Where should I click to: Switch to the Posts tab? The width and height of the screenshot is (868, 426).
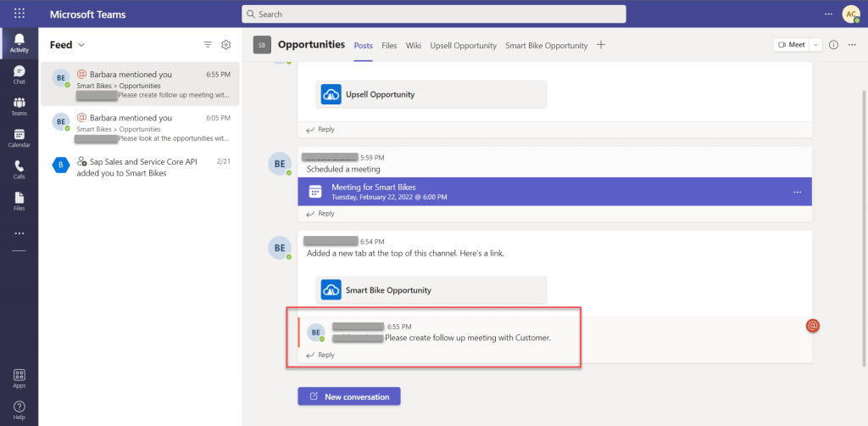363,46
